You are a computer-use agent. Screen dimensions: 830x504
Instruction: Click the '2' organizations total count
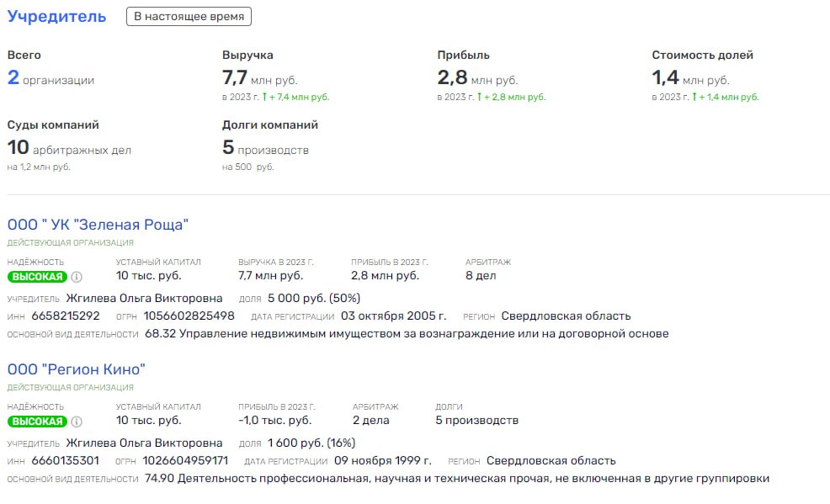tap(13, 77)
